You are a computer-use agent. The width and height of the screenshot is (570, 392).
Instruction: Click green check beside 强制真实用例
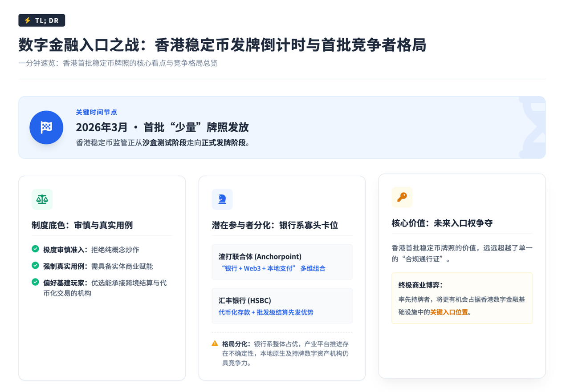tap(35, 266)
